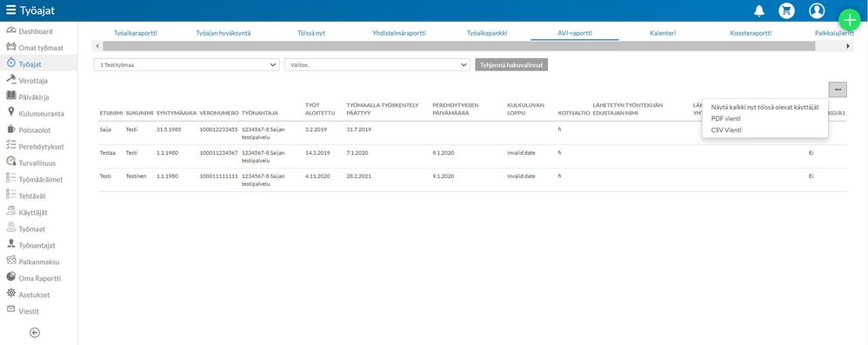Click Omat työmaat sidebar icon

pyautogui.click(x=11, y=47)
